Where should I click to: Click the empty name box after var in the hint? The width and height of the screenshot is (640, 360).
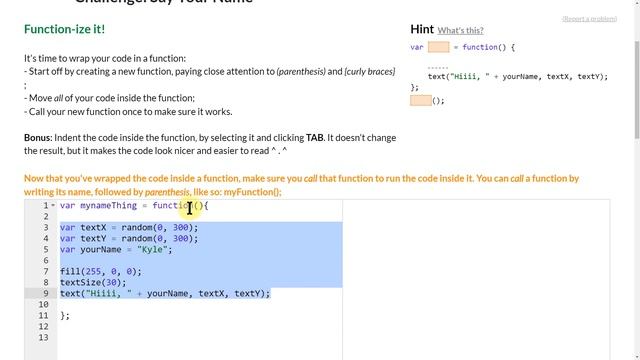pos(439,47)
